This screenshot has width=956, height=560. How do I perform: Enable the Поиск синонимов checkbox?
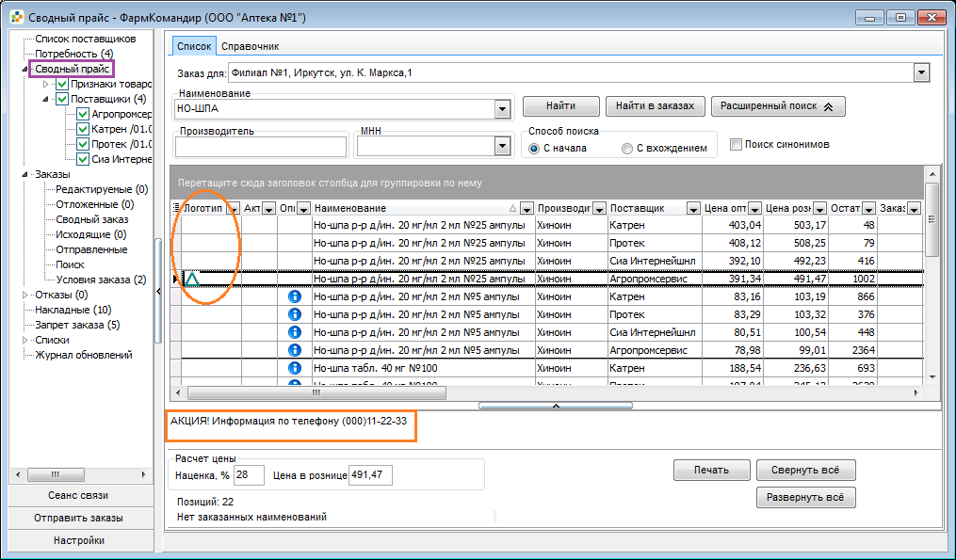pyautogui.click(x=736, y=144)
